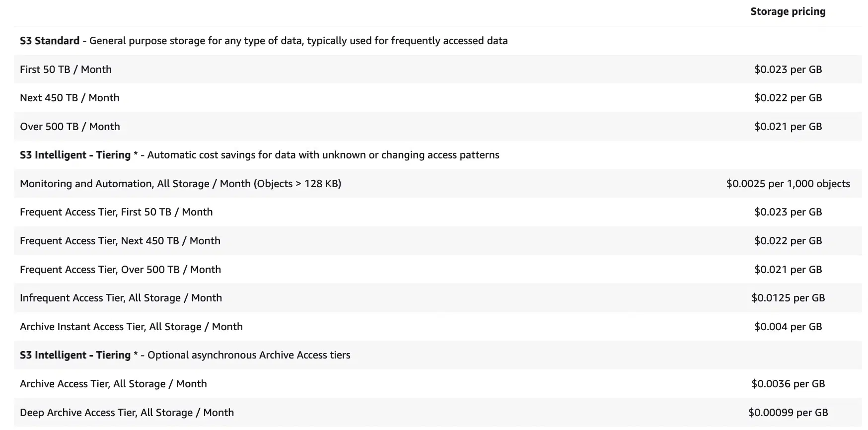Click the $0.004 per GB price

(788, 327)
